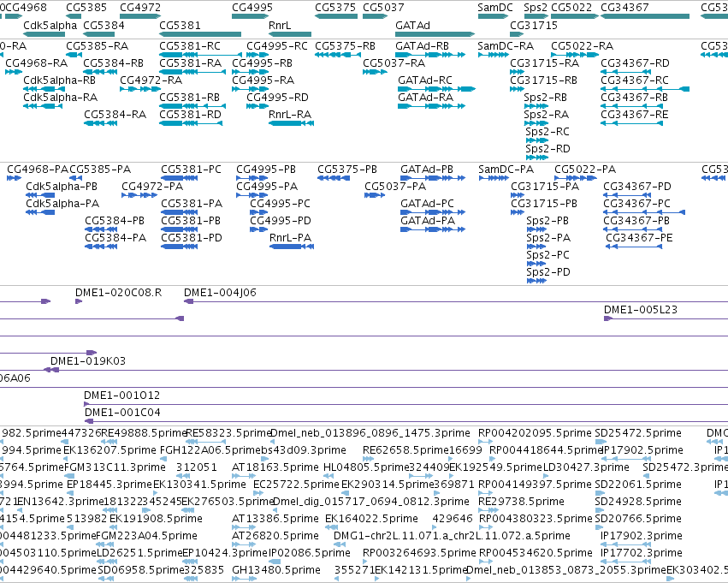Click BAC clone 'DME1-004J06'
This screenshot has height=583, width=728.
coord(220,293)
